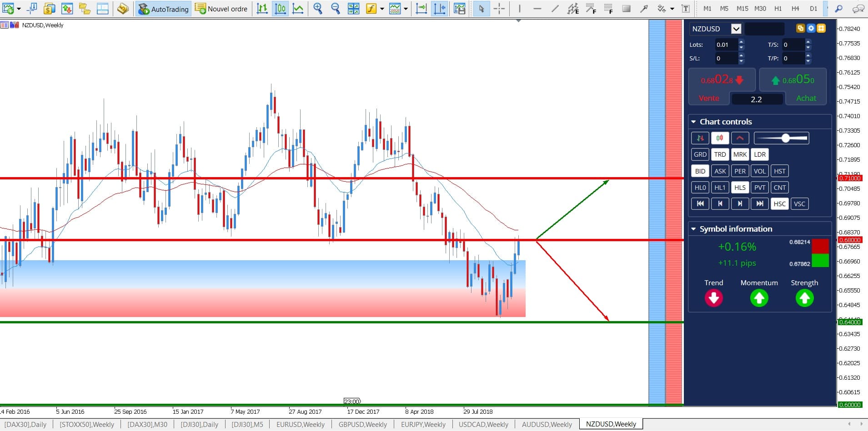Toggle the MRK chart control
This screenshot has width=868, height=431.
point(740,154)
